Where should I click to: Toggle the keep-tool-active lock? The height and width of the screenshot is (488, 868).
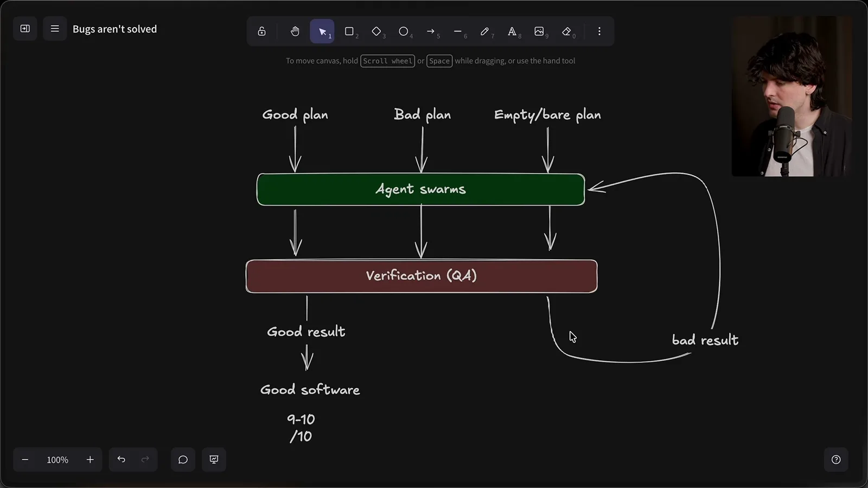[261, 31]
